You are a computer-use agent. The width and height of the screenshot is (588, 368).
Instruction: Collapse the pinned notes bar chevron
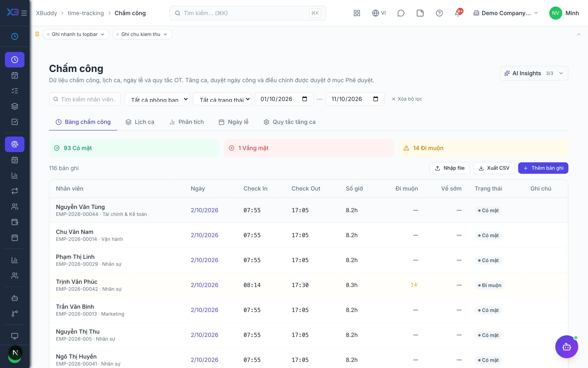(x=579, y=34)
